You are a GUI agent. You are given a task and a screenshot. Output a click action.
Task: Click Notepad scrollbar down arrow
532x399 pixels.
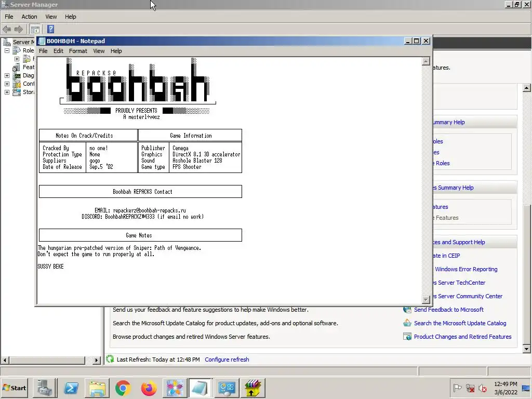[x=426, y=299]
